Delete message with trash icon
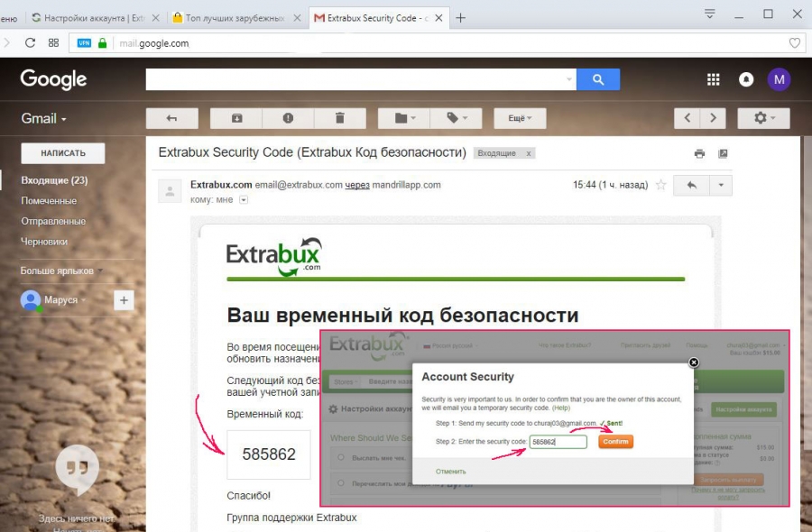The height and width of the screenshot is (532, 812). point(340,118)
